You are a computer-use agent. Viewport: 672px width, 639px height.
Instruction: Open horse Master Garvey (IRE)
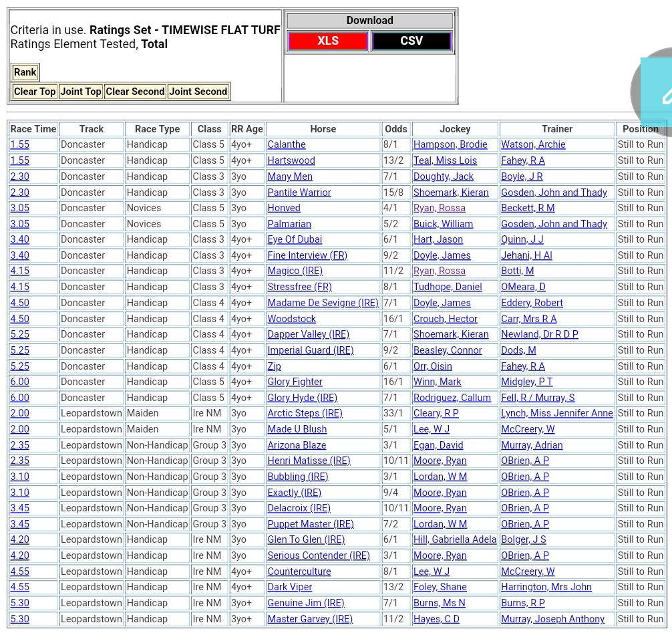[310, 619]
